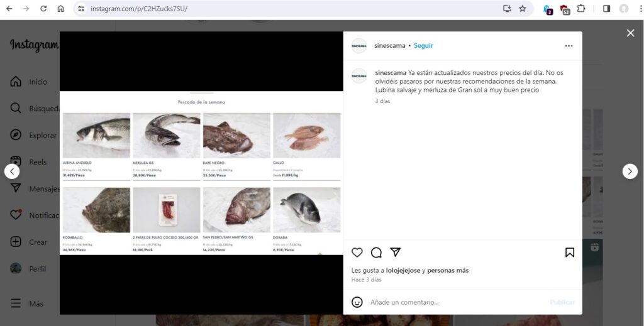
Task: Click sinescama avatar in post header
Action: (x=359, y=45)
